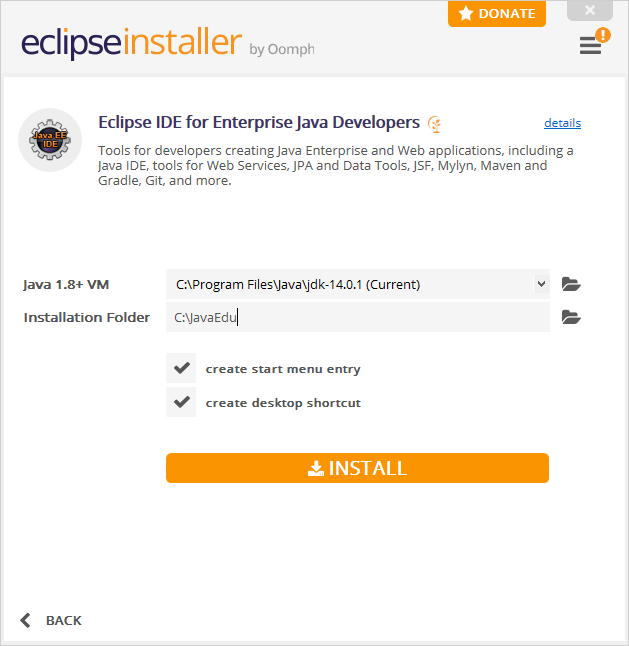The height and width of the screenshot is (646, 629).
Task: Uncheck create start menu entry
Action: pos(181,368)
